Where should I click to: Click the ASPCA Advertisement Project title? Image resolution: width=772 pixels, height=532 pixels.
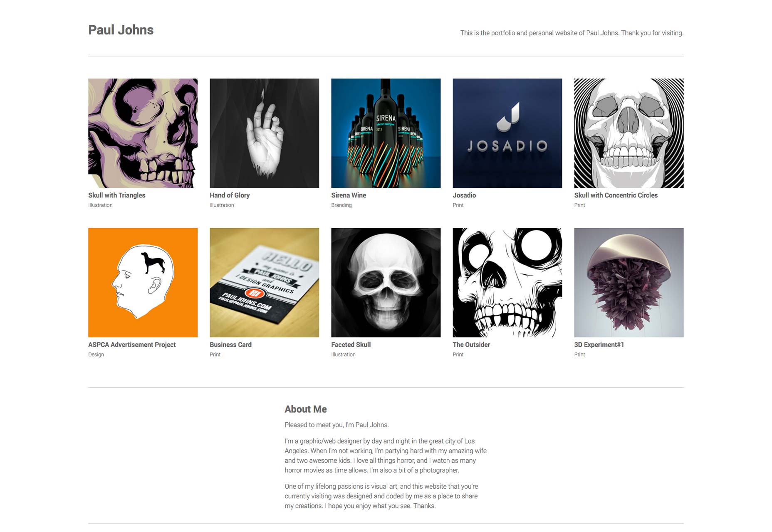coord(132,345)
